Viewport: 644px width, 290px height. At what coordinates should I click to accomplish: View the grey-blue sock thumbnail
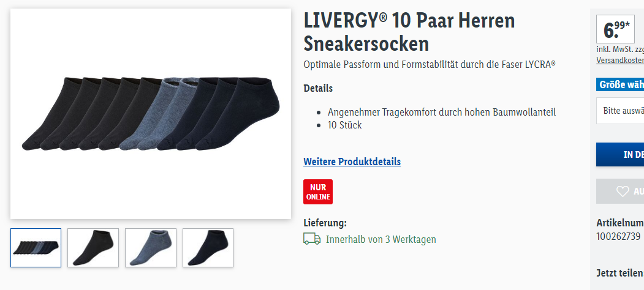151,248
